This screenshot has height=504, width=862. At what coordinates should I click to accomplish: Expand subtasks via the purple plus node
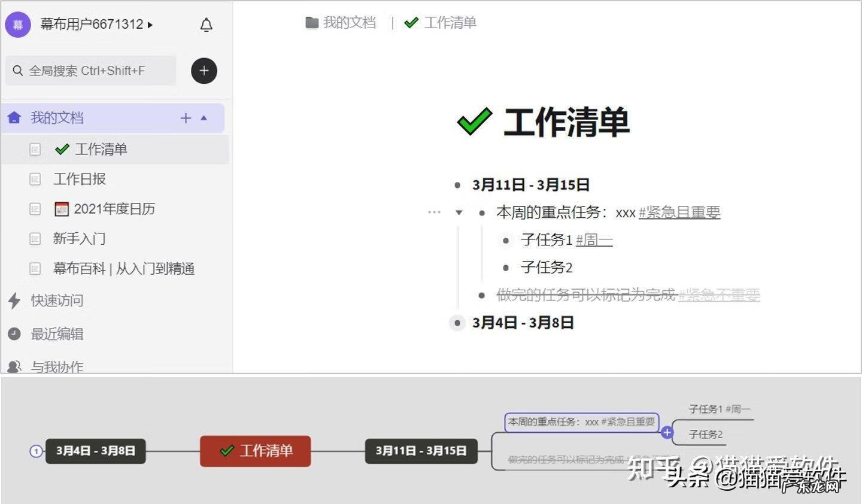tap(666, 432)
